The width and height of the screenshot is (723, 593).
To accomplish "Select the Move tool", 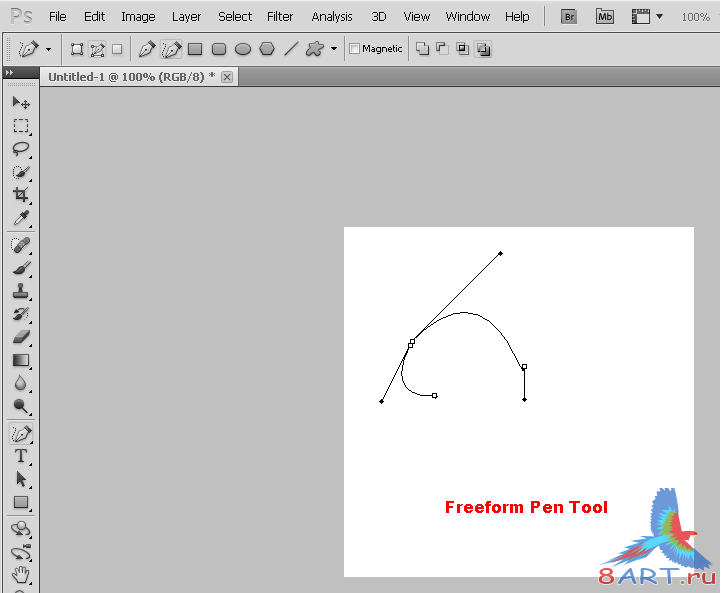I will click(21, 102).
